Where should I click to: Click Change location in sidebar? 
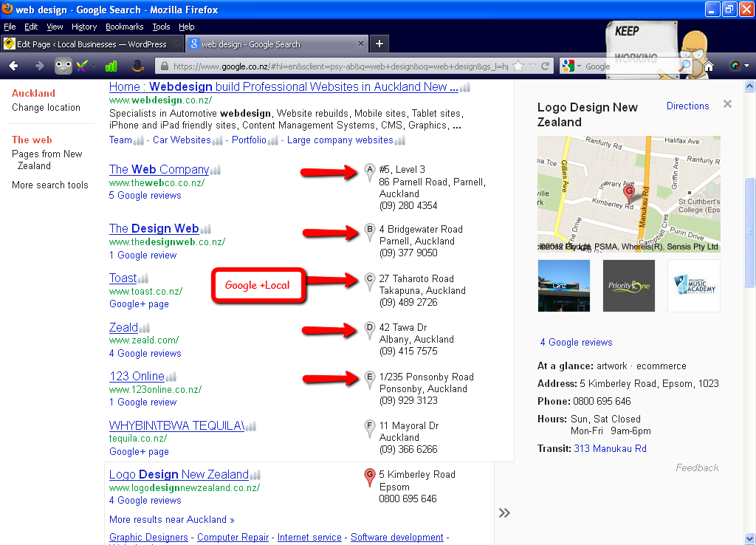46,108
